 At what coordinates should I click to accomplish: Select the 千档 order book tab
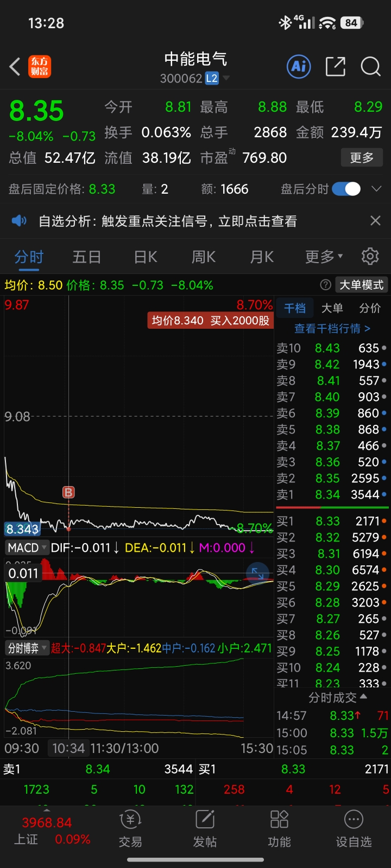click(295, 308)
